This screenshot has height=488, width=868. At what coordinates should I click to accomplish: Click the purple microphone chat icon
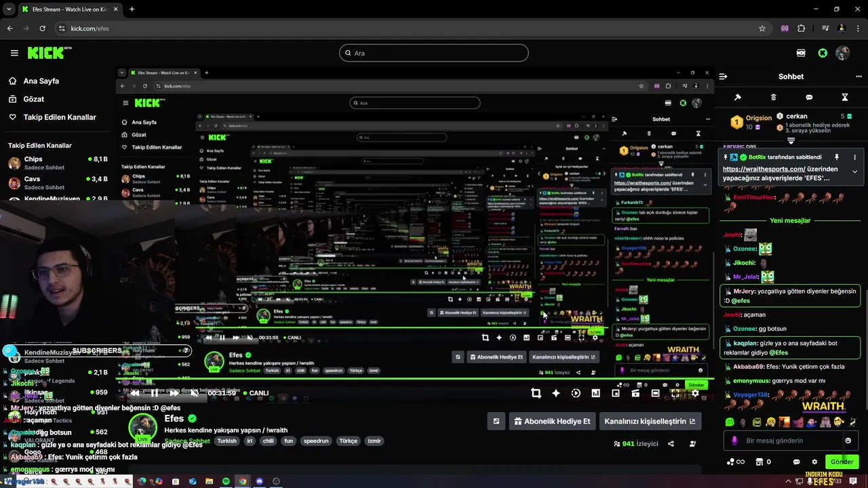[734, 441]
